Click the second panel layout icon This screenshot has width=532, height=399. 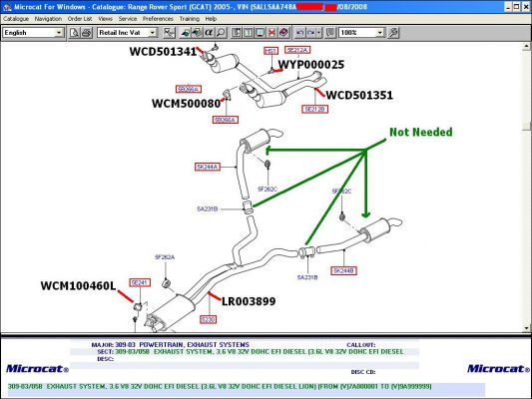coord(249,33)
